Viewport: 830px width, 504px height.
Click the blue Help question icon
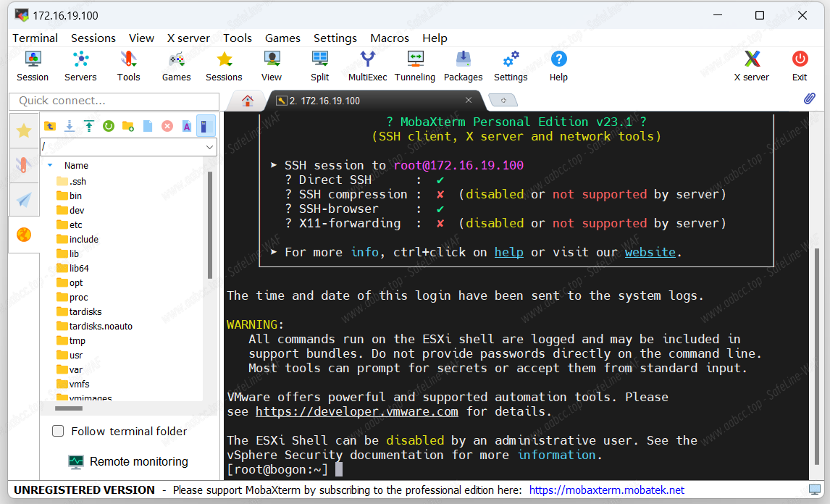(x=558, y=66)
